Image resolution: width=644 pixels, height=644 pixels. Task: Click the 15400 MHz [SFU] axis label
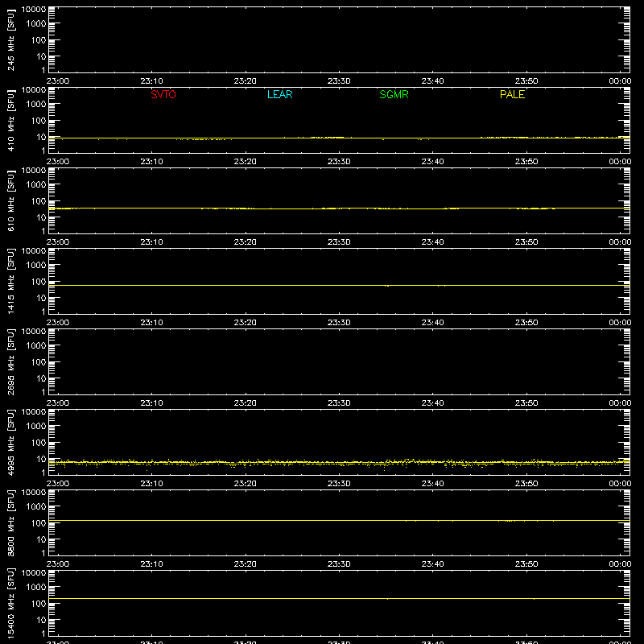pos(10,603)
